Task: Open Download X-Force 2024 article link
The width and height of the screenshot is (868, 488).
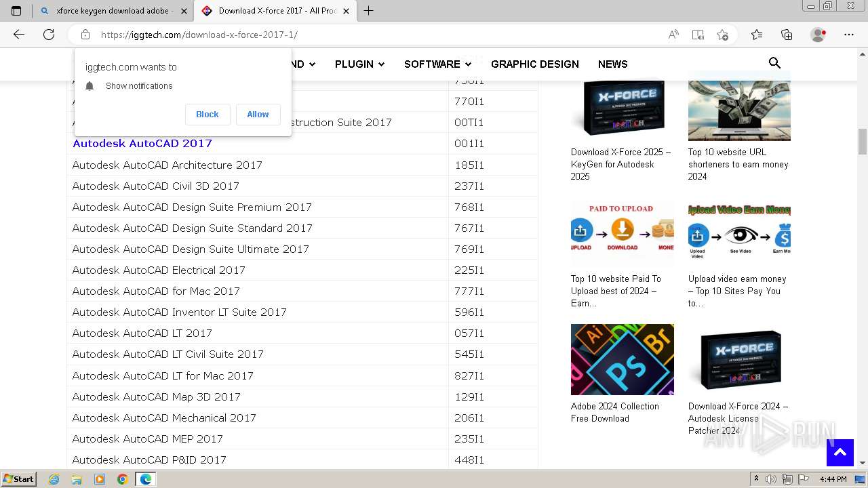Action: (738, 418)
